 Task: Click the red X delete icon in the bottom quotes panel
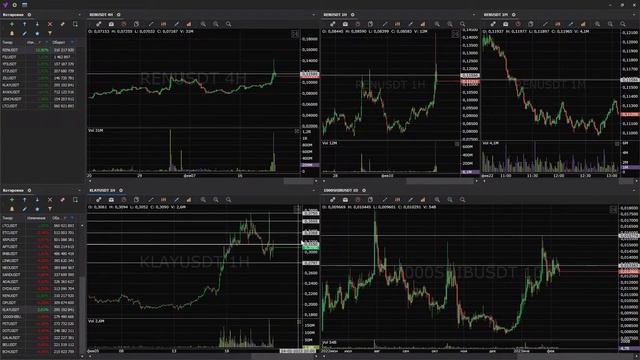click(x=50, y=200)
